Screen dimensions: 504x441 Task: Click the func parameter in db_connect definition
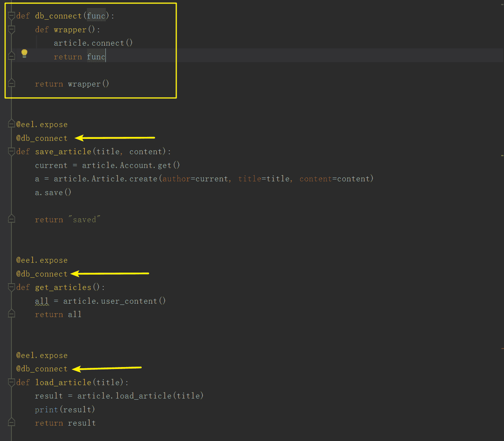(96, 16)
